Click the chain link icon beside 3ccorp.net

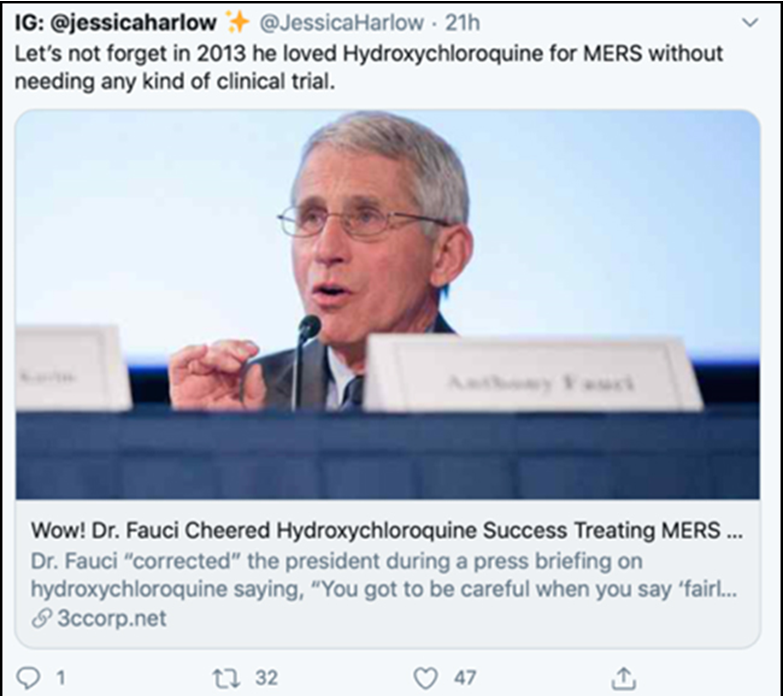tap(41, 619)
